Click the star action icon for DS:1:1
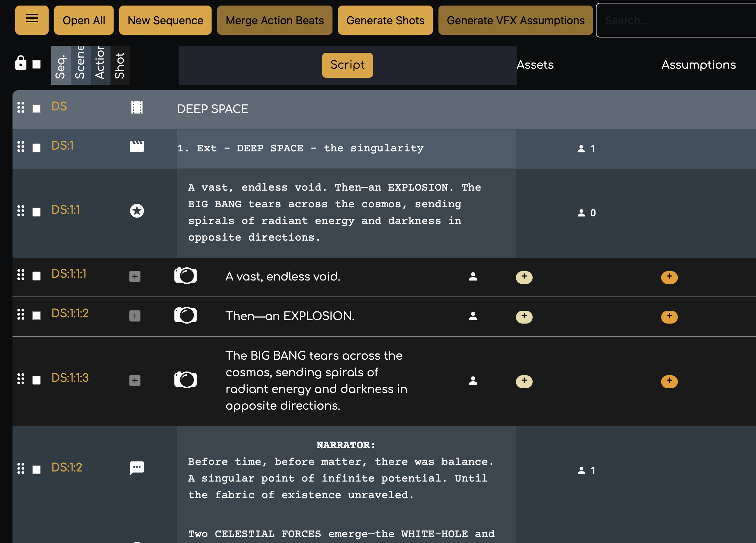The width and height of the screenshot is (756, 543). tap(137, 210)
